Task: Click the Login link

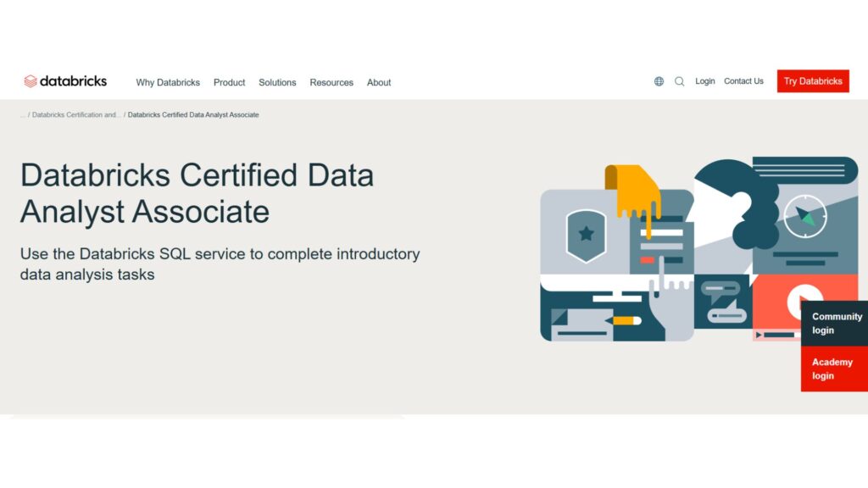Action: pyautogui.click(x=705, y=81)
